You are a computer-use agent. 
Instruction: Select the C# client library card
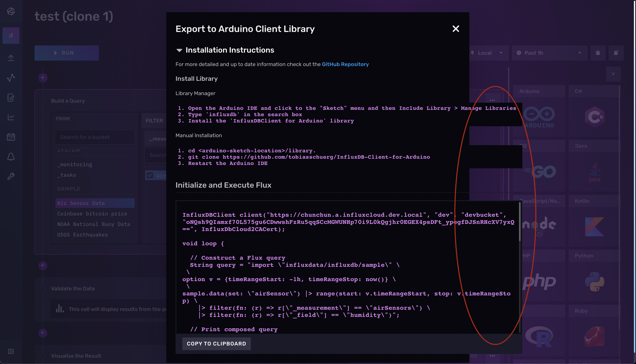(594, 111)
